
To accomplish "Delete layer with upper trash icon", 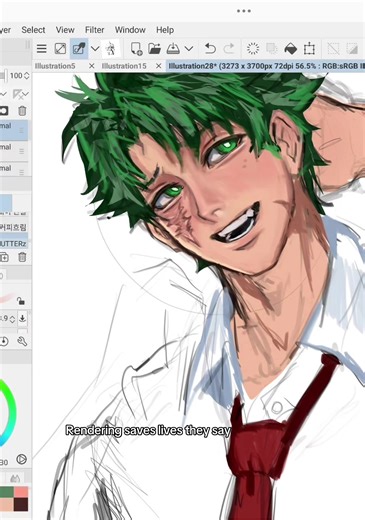I will pos(22,111).
